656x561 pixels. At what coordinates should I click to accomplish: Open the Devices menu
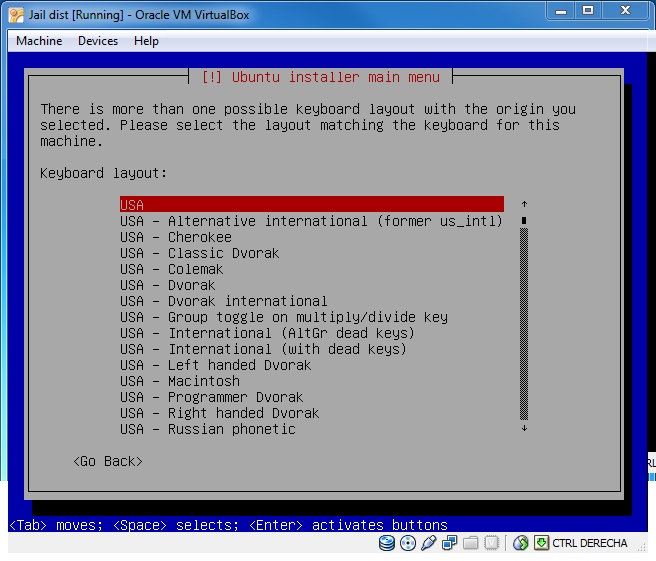98,41
